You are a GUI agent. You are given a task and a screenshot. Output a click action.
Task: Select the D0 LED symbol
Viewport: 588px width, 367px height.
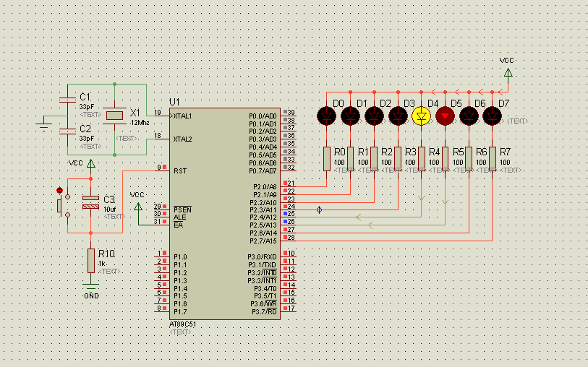click(326, 116)
